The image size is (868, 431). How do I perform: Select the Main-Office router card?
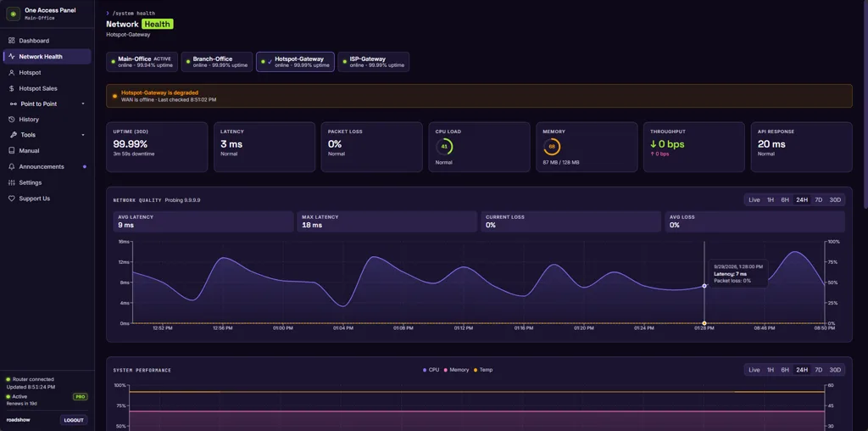pos(142,62)
